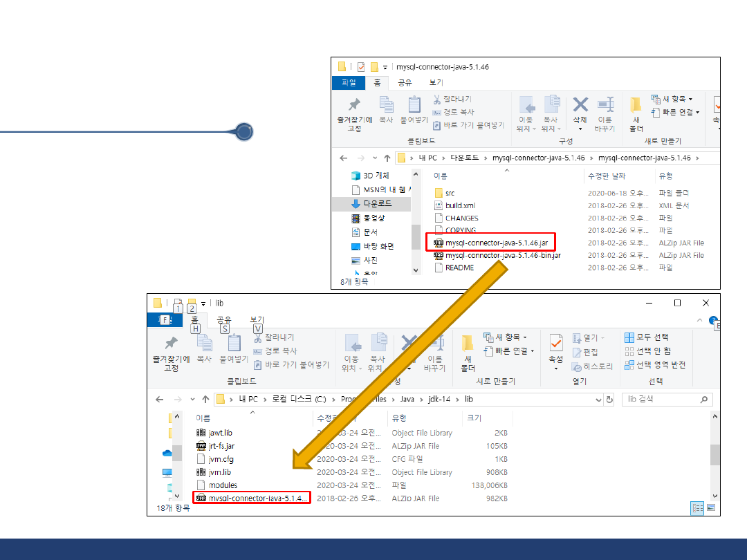Click 잘라내기 (cut) in the lib window ribbon

click(273, 337)
